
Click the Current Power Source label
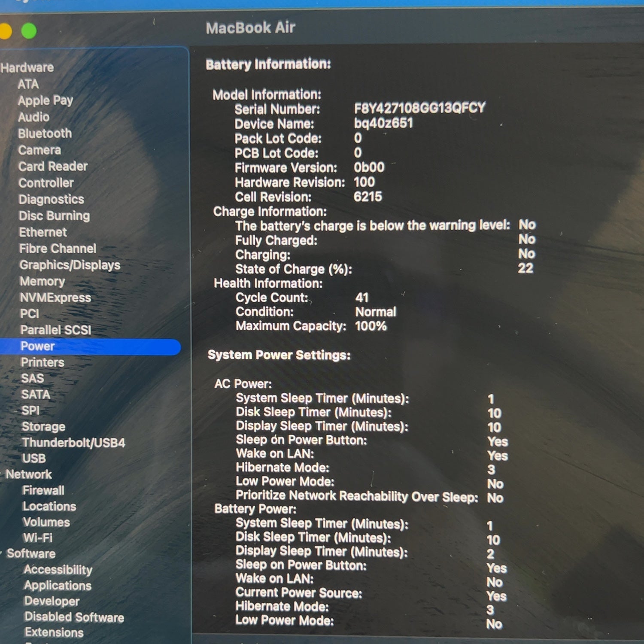click(299, 593)
